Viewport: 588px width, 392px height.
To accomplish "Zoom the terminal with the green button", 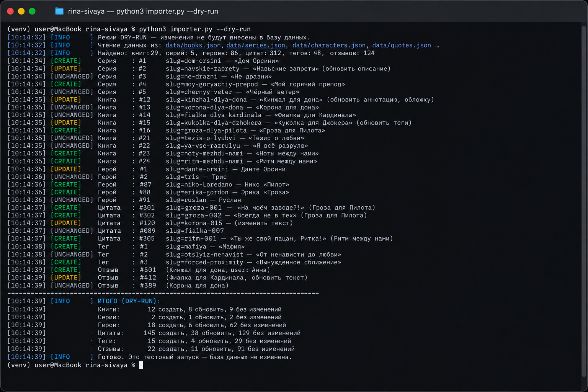I will coord(32,11).
